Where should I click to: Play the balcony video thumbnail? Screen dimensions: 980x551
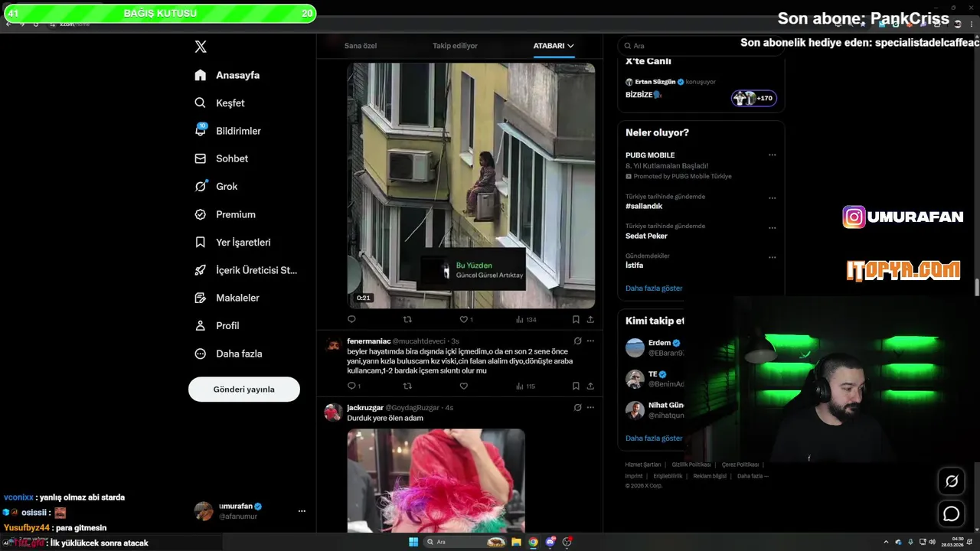(x=471, y=185)
